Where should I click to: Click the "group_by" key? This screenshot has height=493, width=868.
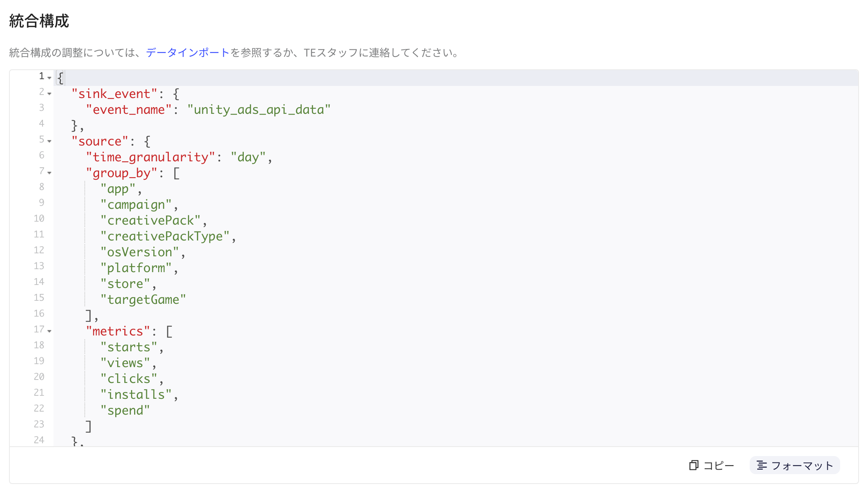tap(121, 173)
